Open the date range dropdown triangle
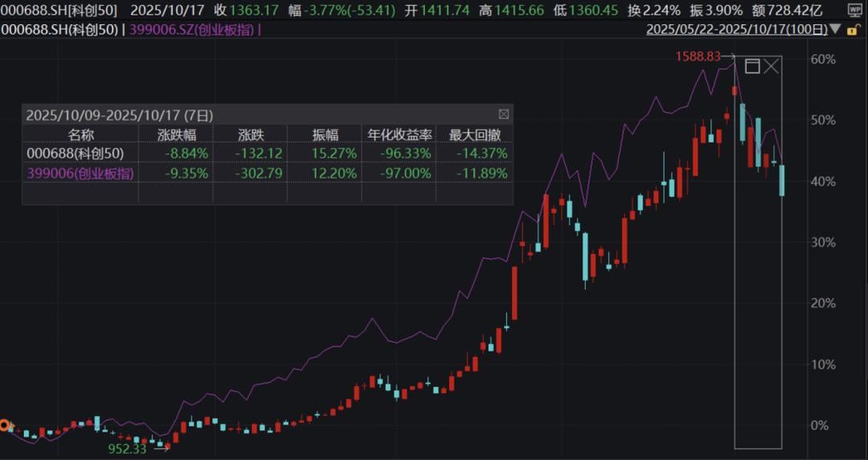868x460 pixels. pos(837,30)
